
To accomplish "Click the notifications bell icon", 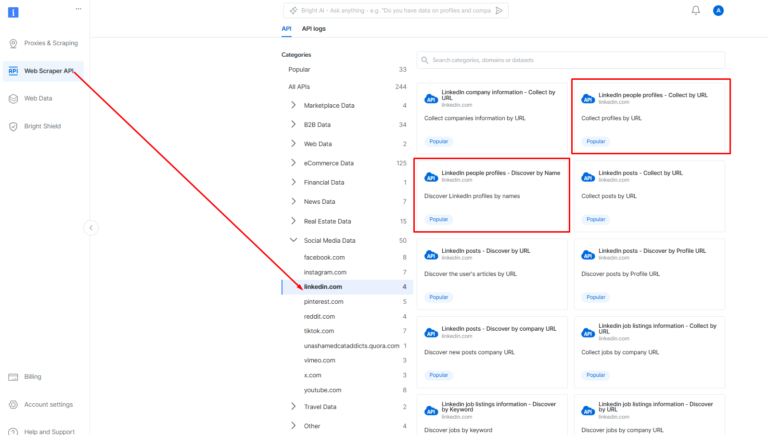I will click(696, 10).
